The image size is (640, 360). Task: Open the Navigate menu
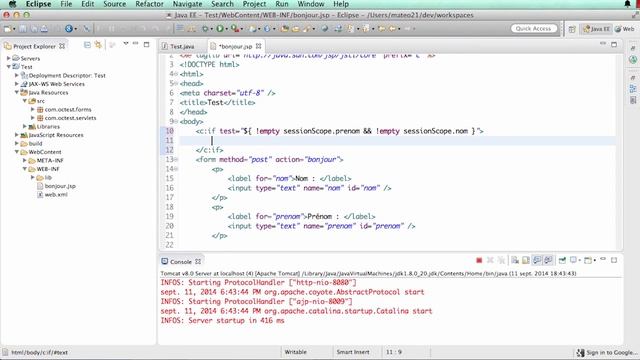[x=187, y=4]
